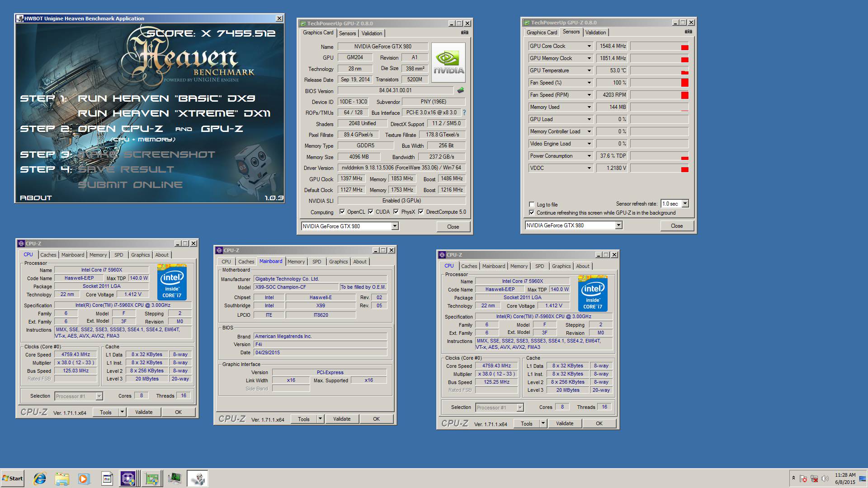Launch Windows Media Player from taskbar

(84, 479)
